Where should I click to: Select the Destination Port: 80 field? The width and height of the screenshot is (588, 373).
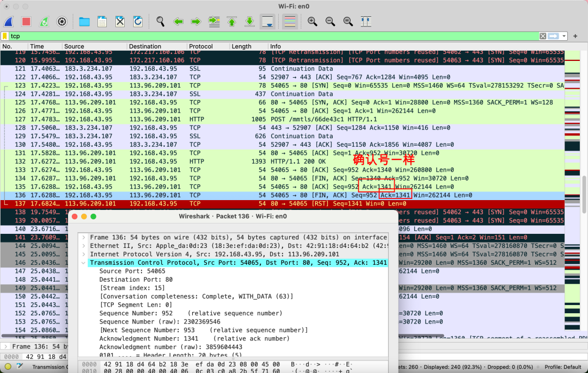coord(136,279)
